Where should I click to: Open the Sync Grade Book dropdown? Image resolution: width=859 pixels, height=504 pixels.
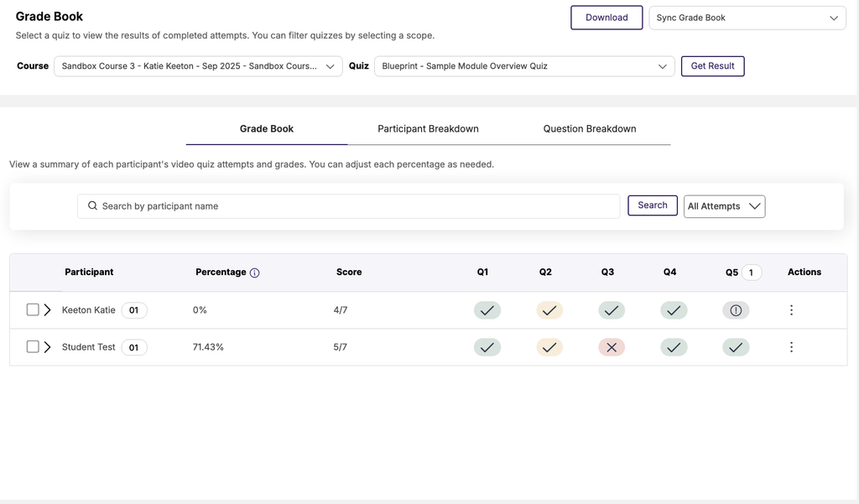point(747,18)
